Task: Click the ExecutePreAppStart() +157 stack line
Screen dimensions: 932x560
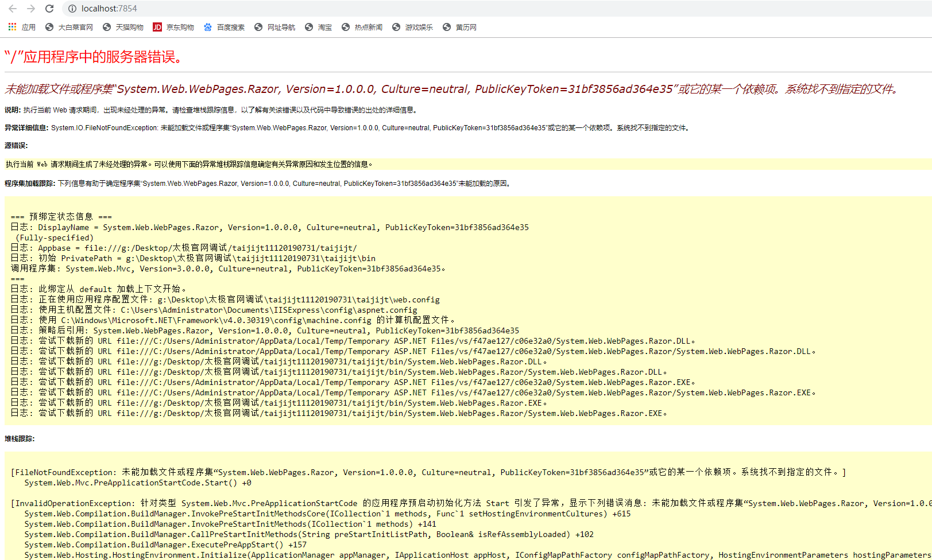Action: tap(165, 545)
